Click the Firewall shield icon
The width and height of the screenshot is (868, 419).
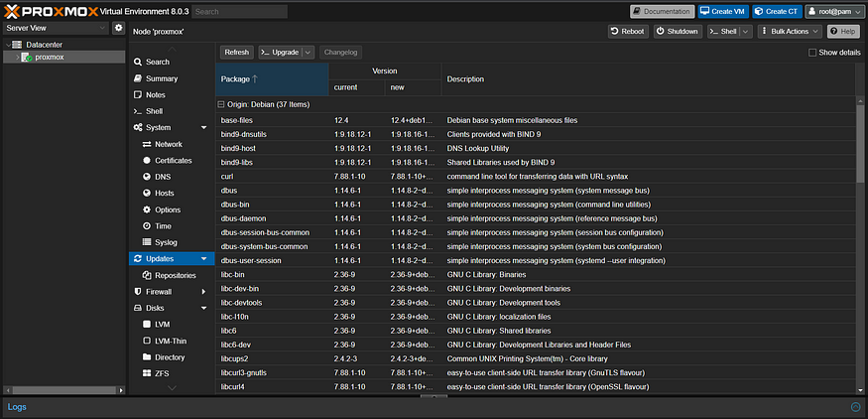[x=138, y=292]
